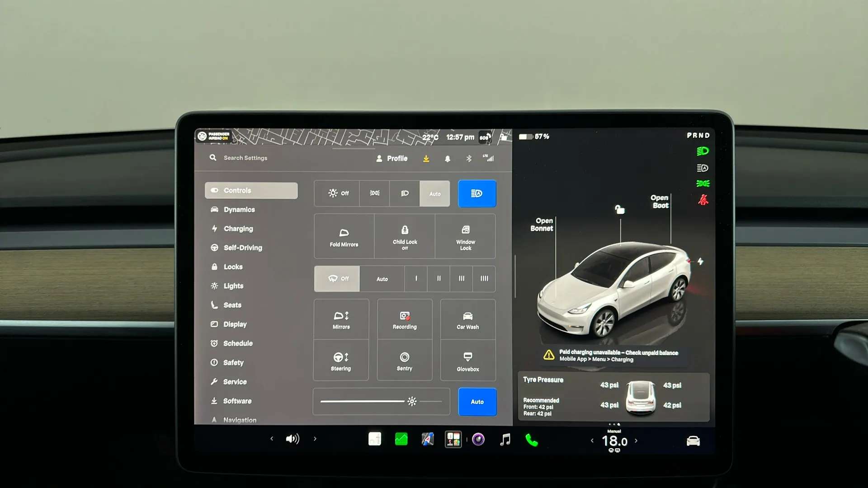Toggle Sentry mode
The width and height of the screenshot is (868, 488).
click(405, 361)
